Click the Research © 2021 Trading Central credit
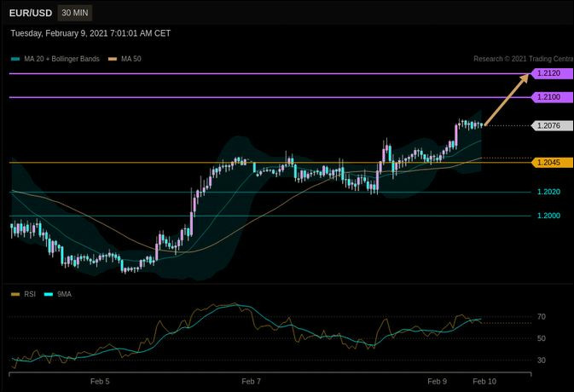Image resolution: width=574 pixels, height=392 pixels. point(524,59)
